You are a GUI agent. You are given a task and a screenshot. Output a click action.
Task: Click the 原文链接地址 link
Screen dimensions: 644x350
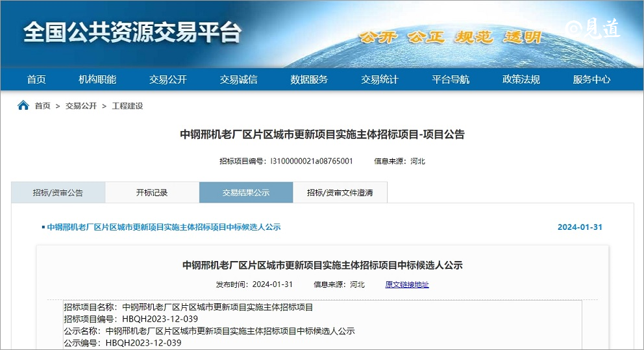[x=407, y=284]
